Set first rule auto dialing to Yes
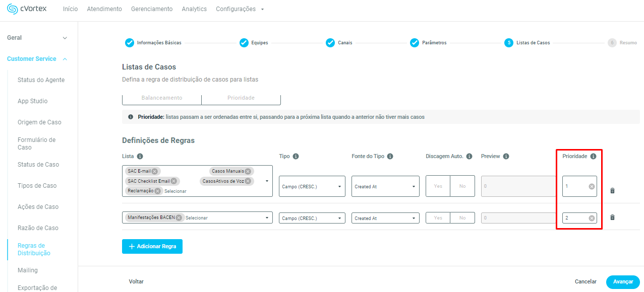Image resolution: width=644 pixels, height=292 pixels. (438, 186)
